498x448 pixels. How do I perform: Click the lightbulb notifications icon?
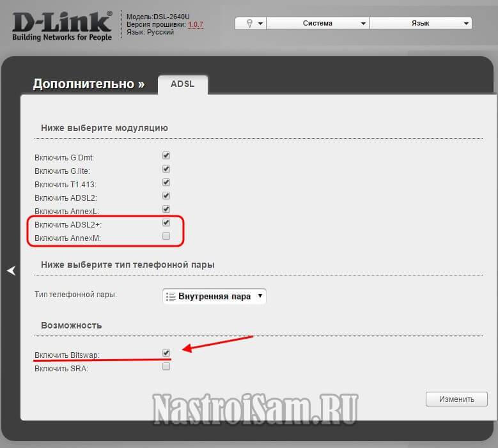click(249, 23)
